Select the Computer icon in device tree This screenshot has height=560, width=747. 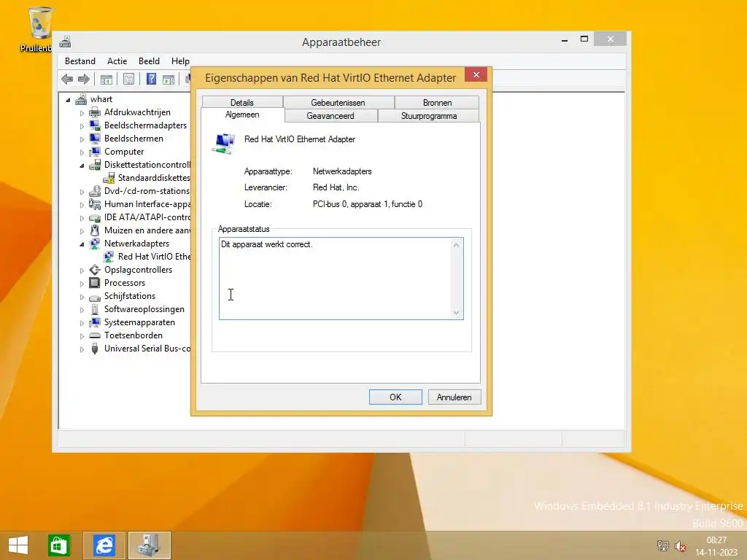tap(95, 152)
